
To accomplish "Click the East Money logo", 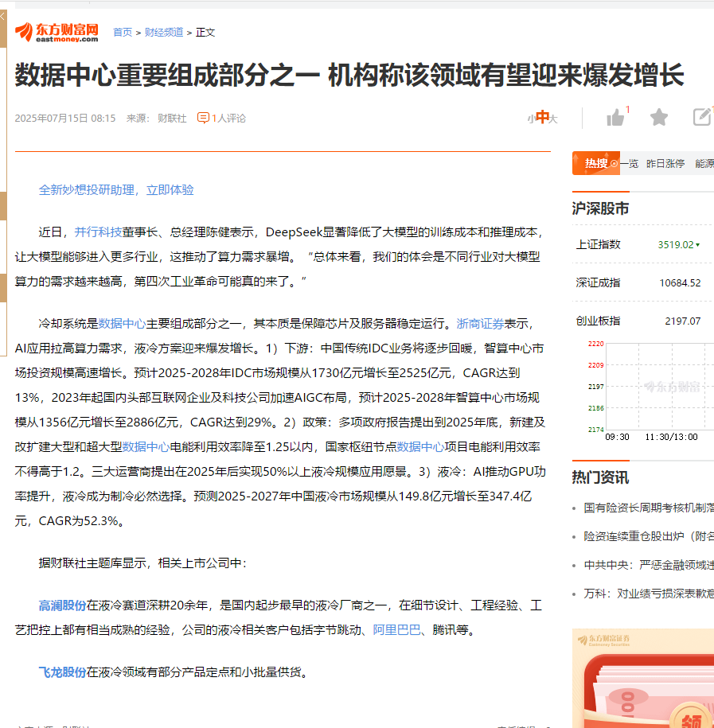I will (57, 33).
